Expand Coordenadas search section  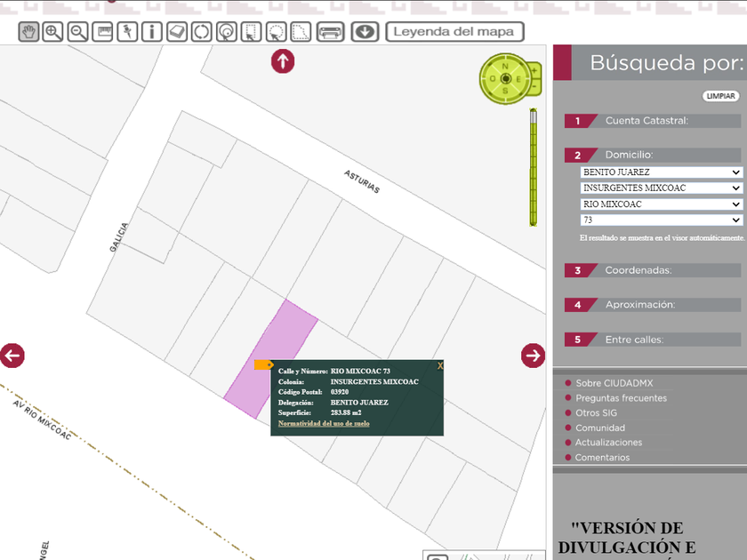(x=652, y=270)
